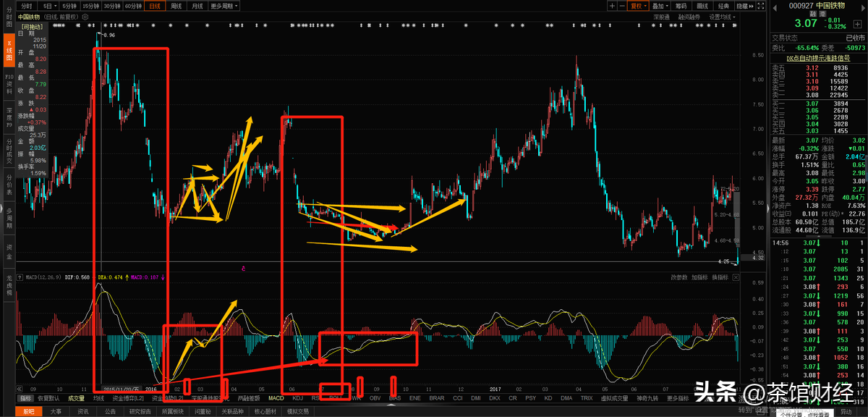Switch to 分时 period

click(27, 6)
